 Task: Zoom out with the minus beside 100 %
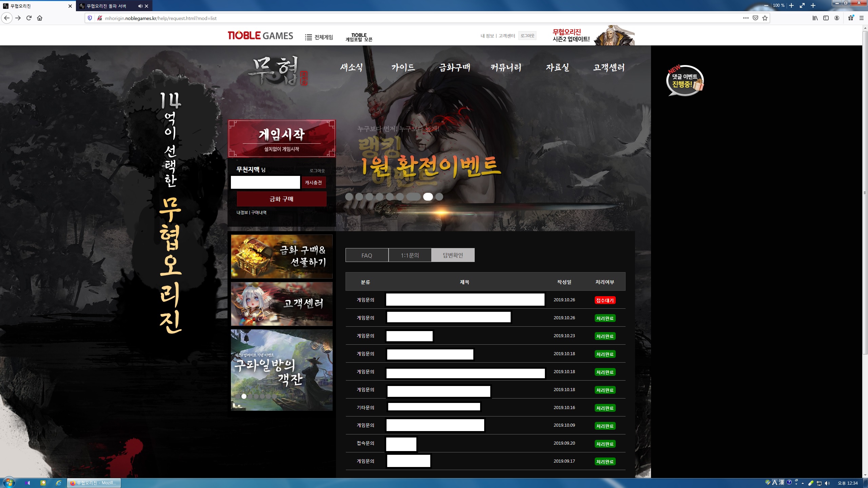click(x=766, y=5)
